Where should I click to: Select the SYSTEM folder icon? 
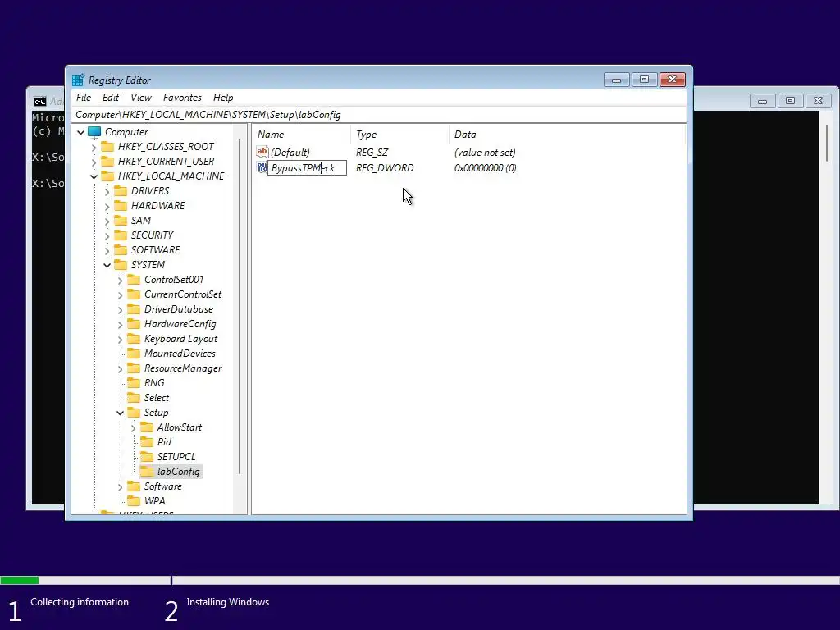[x=121, y=265]
